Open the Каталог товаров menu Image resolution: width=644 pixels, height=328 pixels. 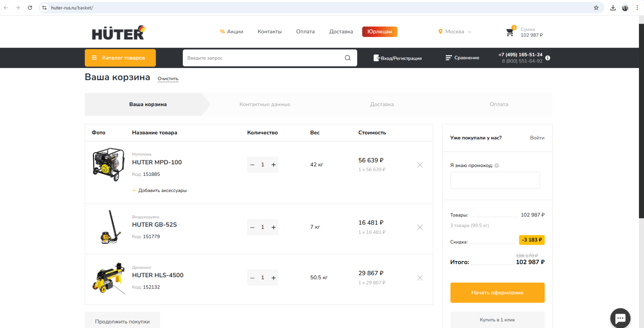click(120, 58)
